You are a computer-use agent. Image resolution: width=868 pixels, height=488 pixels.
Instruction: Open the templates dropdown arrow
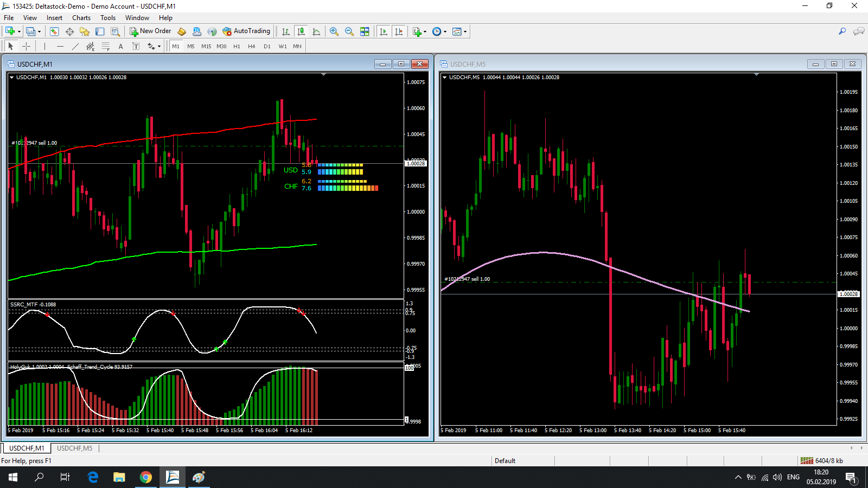pos(465,31)
